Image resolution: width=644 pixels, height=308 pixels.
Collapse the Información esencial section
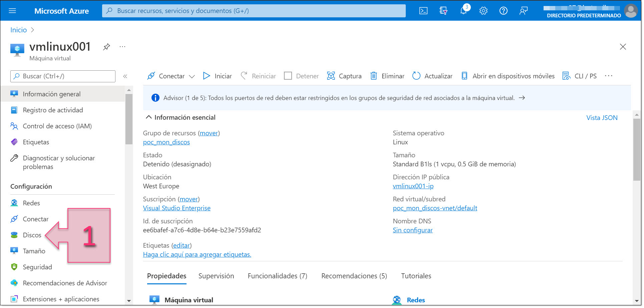click(x=149, y=117)
